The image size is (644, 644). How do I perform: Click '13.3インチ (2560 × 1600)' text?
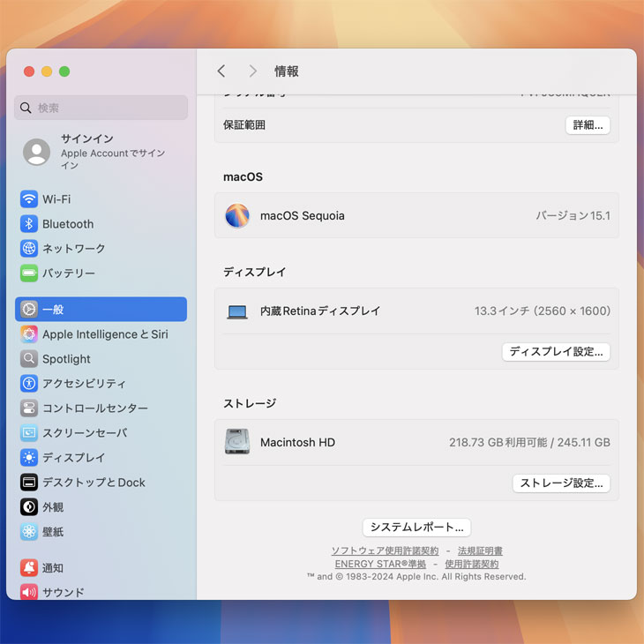tap(543, 311)
